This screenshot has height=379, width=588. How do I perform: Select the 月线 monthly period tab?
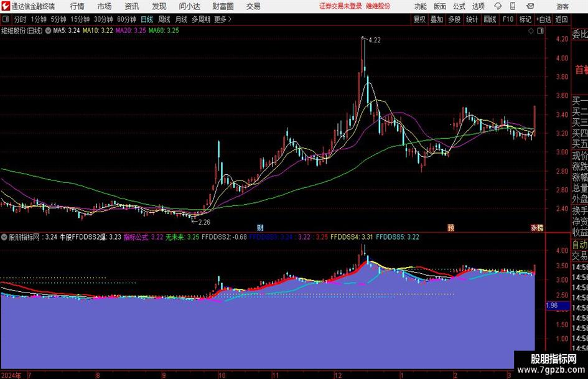pos(182,19)
